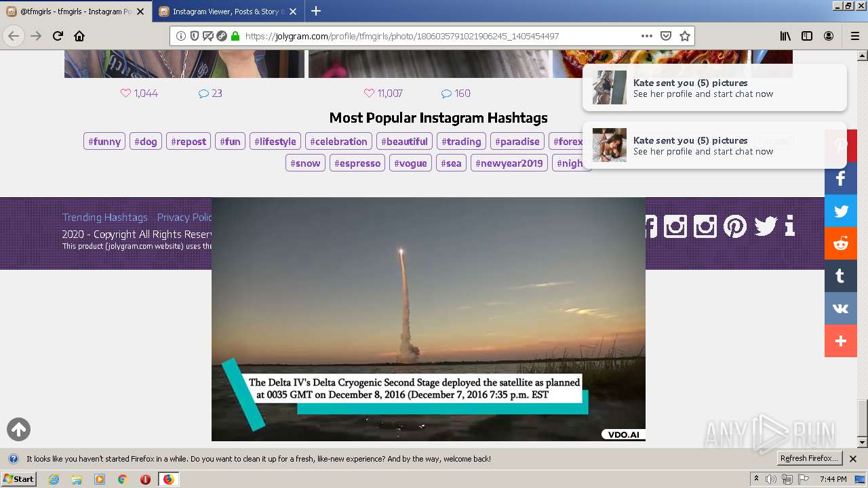This screenshot has width=868, height=488.
Task: Open #espresso hashtag
Action: (357, 163)
